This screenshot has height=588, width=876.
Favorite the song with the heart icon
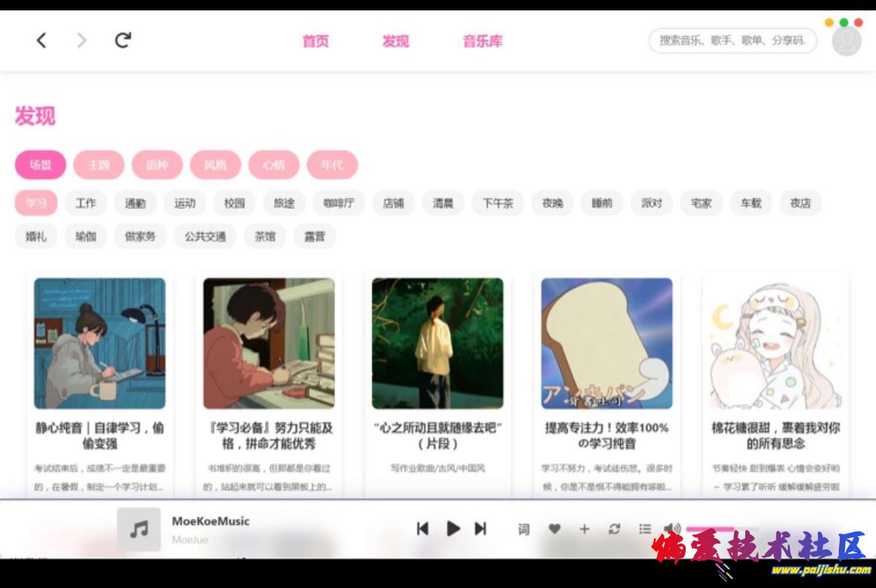click(554, 529)
